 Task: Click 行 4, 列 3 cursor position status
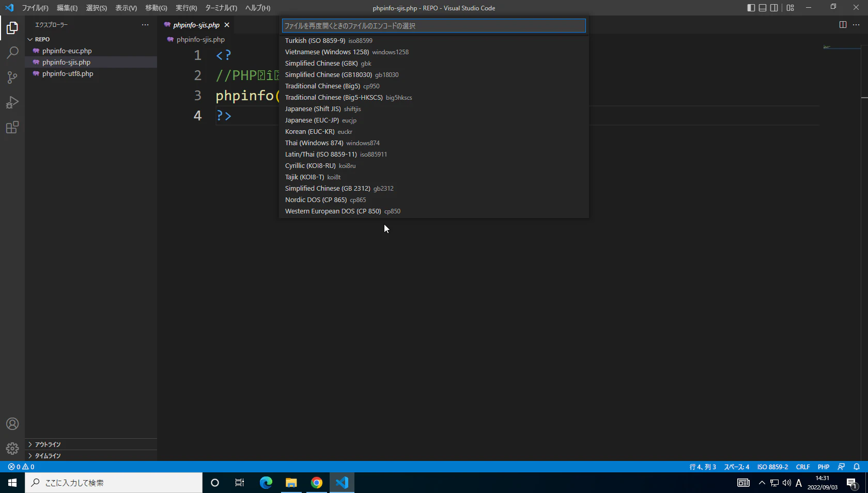(703, 467)
